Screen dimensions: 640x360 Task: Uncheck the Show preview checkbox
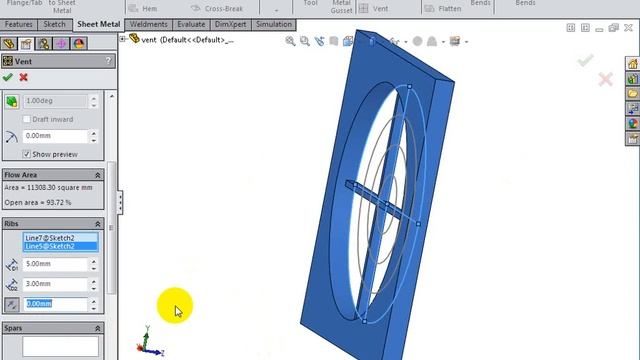27,154
